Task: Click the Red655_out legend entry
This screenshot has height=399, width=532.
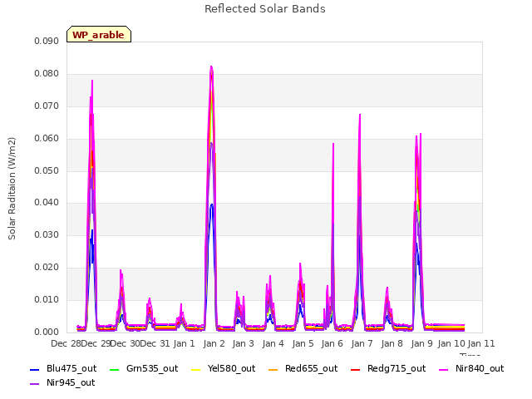Action: 303,369
